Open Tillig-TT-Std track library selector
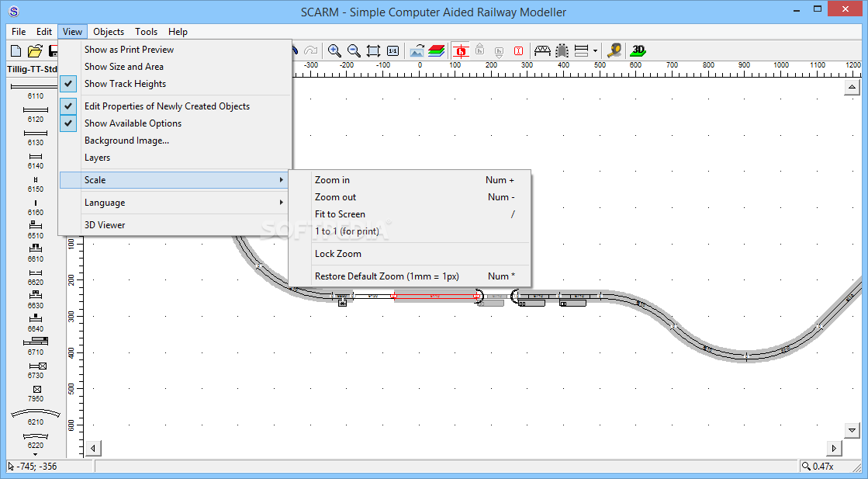Viewport: 868px width, 479px height. tap(32, 69)
